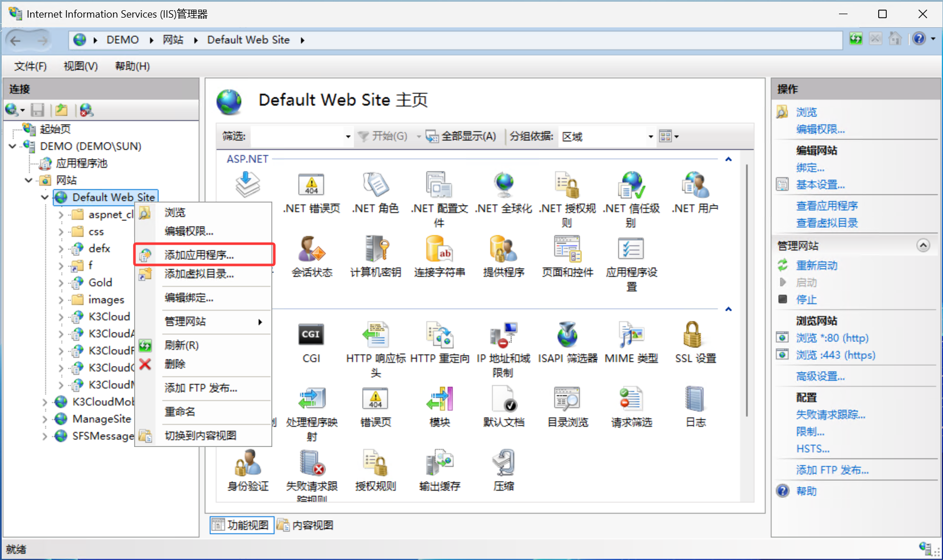
Task: Choose 添加虚拟目录... from context menu
Action: tap(204, 274)
